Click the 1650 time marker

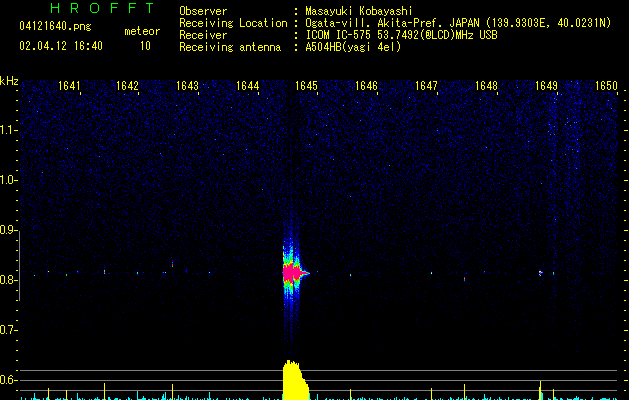coord(606,86)
